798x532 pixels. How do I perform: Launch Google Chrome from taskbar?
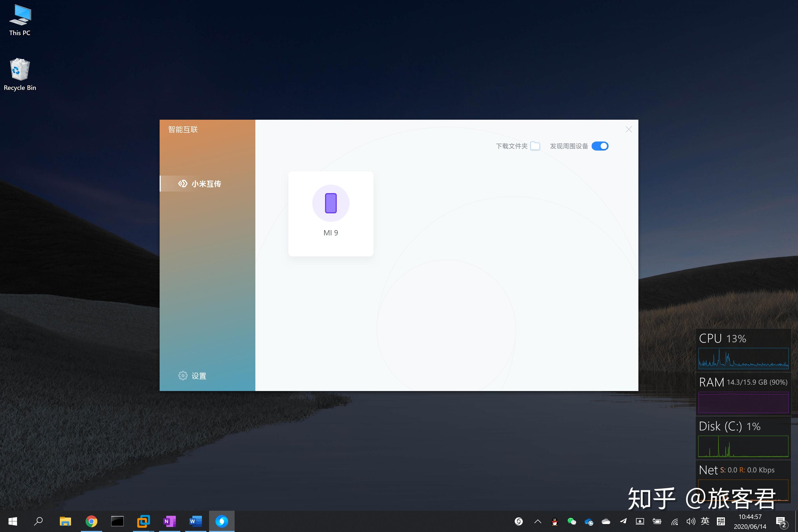[91, 521]
